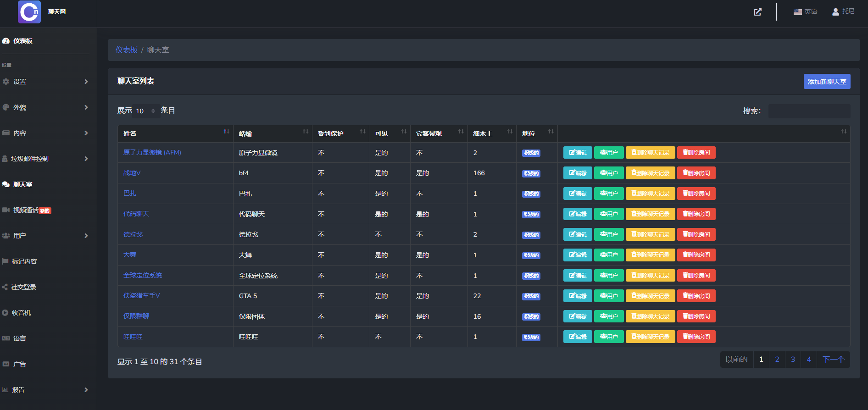The width and height of the screenshot is (868, 410).
Task: Click the chat app logo icon
Action: [29, 12]
